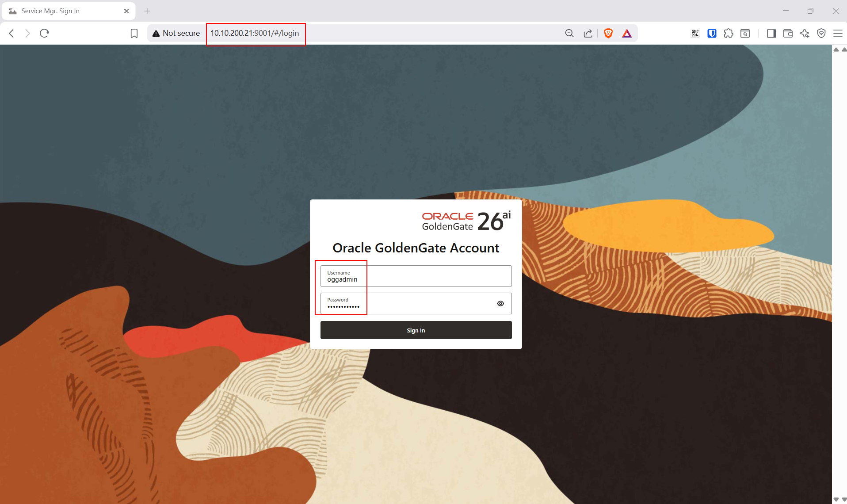Show password with the eye icon
Screen dimensions: 847x504
click(x=500, y=304)
